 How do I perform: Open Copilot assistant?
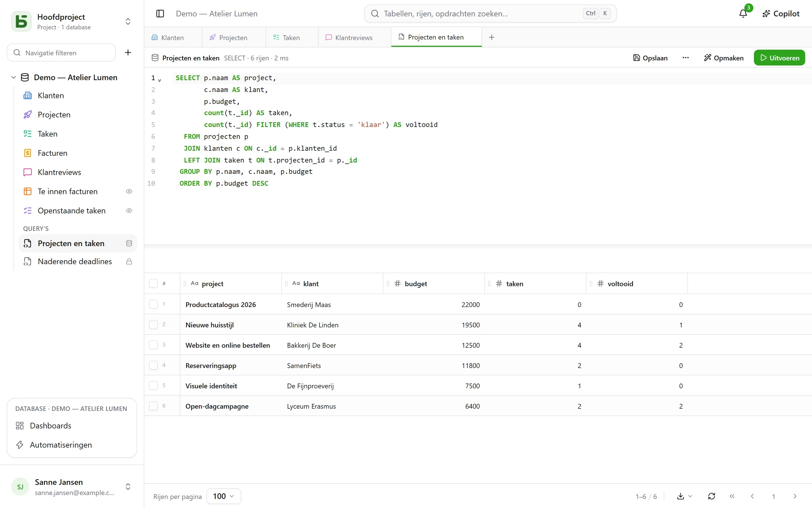781,14
